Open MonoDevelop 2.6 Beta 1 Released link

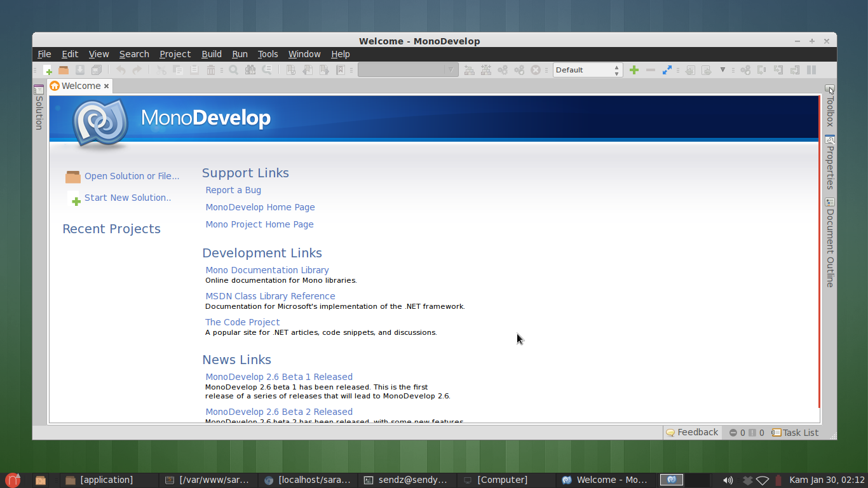point(279,377)
